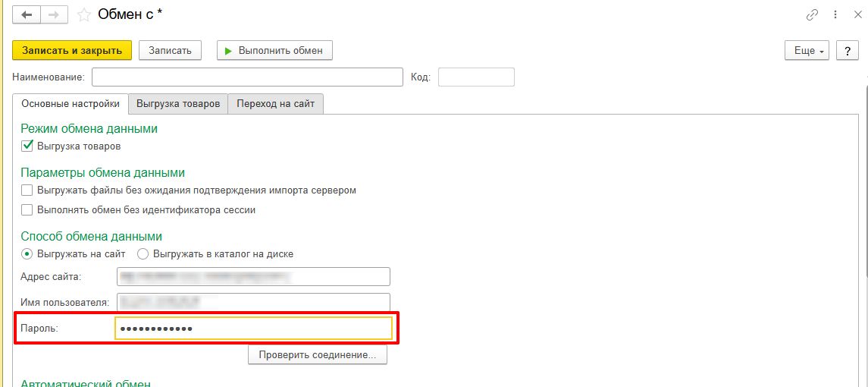Click into the Пароль password field
Viewport: 868px width, 387px height.
253,328
